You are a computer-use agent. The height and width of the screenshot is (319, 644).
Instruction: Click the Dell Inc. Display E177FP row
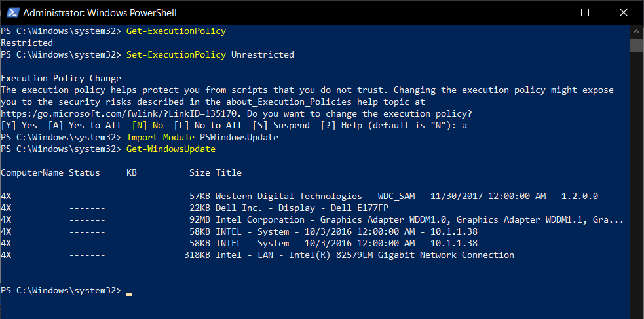[195, 208]
